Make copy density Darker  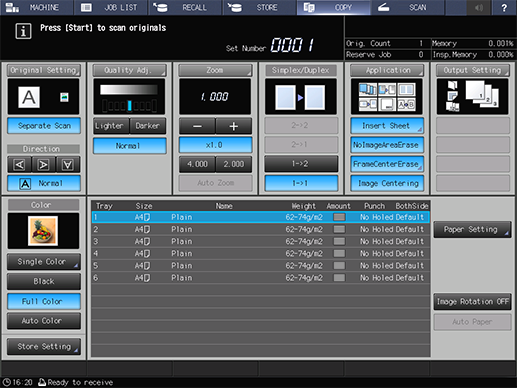point(148,126)
